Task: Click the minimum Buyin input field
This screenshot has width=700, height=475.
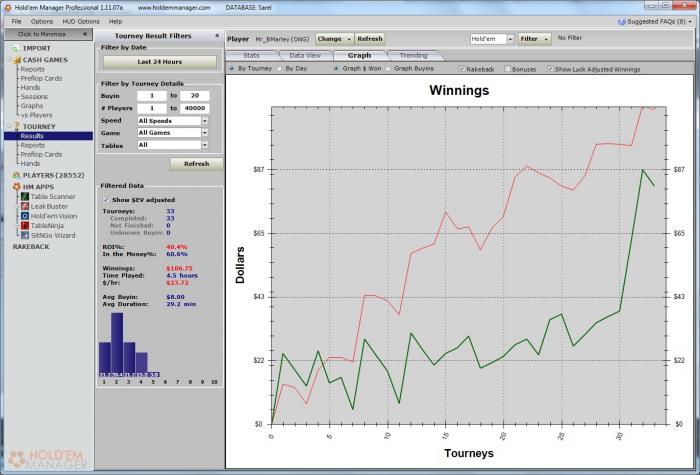Action: [x=152, y=96]
